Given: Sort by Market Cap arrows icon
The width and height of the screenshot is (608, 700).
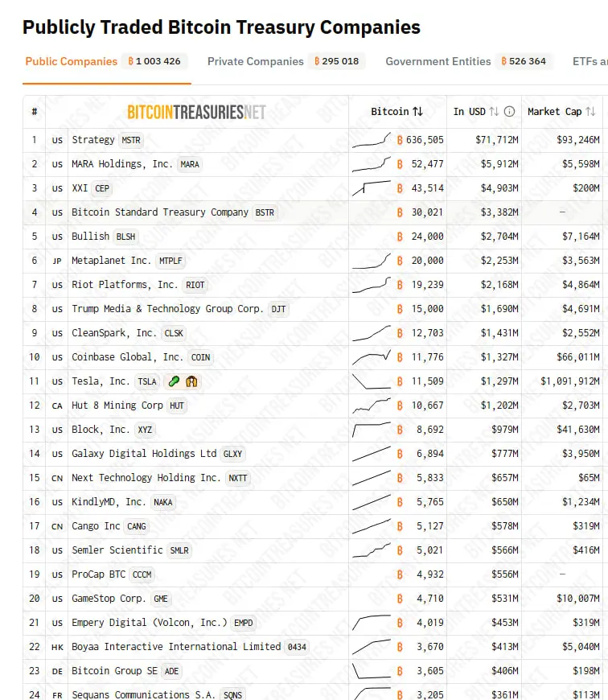Looking at the screenshot, I should pyautogui.click(x=590, y=112).
